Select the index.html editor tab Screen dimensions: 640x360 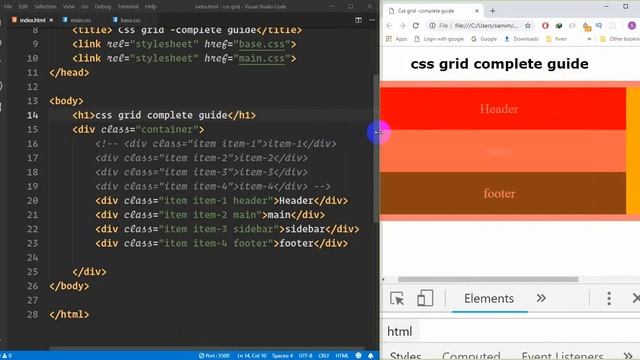[32, 20]
